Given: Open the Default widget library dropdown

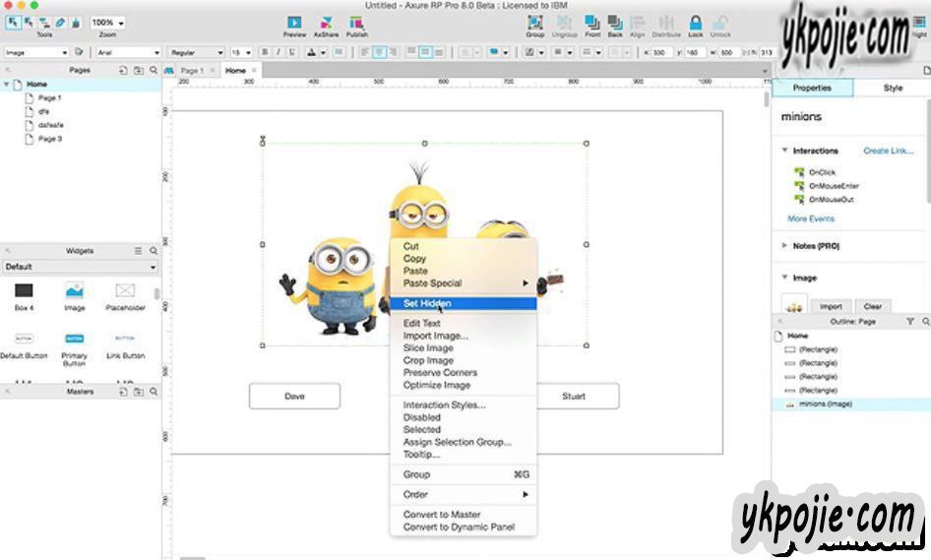Looking at the screenshot, I should 81,267.
